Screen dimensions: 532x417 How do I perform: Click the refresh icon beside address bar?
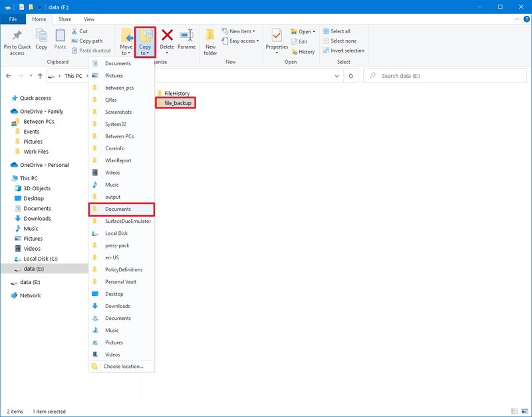point(351,76)
